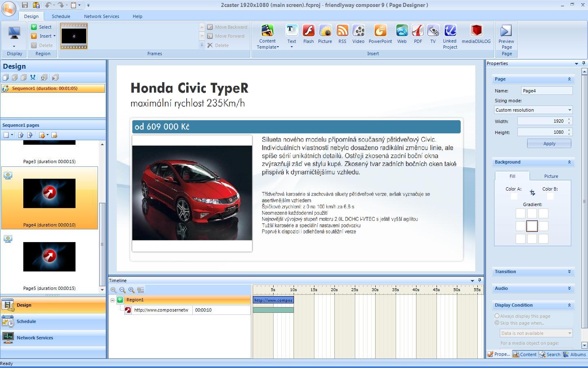Screen dimensions: 588x368
Task: Switch to the Picture background tab
Action: pyautogui.click(x=551, y=176)
